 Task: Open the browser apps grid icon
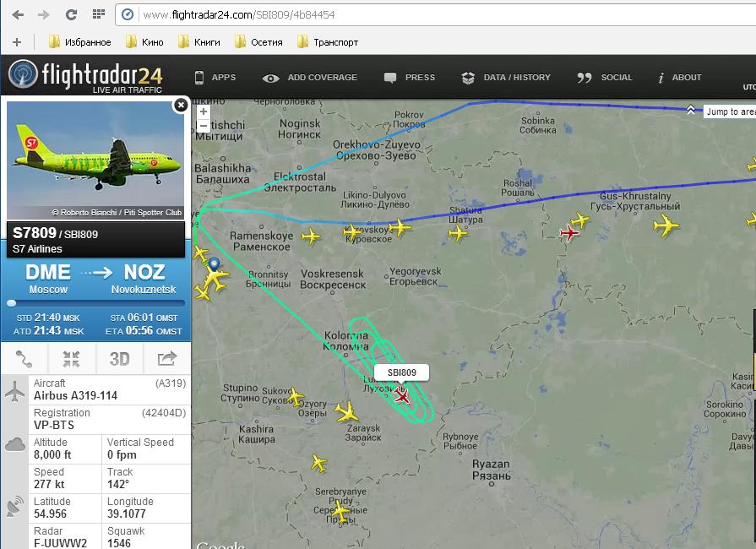point(98,14)
